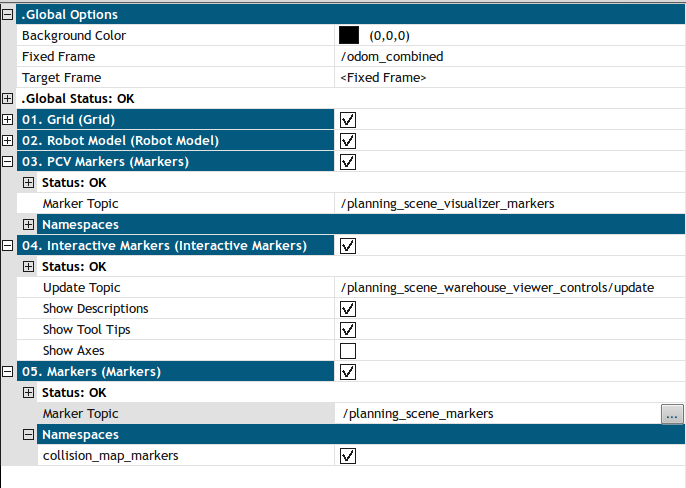Open the Marker Topic browse button
This screenshot has width=686, height=488.
point(672,414)
